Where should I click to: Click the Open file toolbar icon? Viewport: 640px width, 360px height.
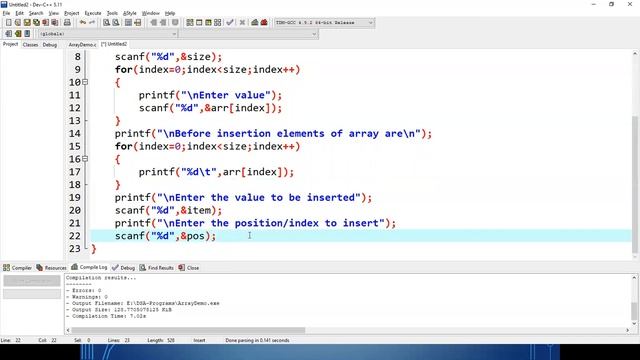click(18, 22)
